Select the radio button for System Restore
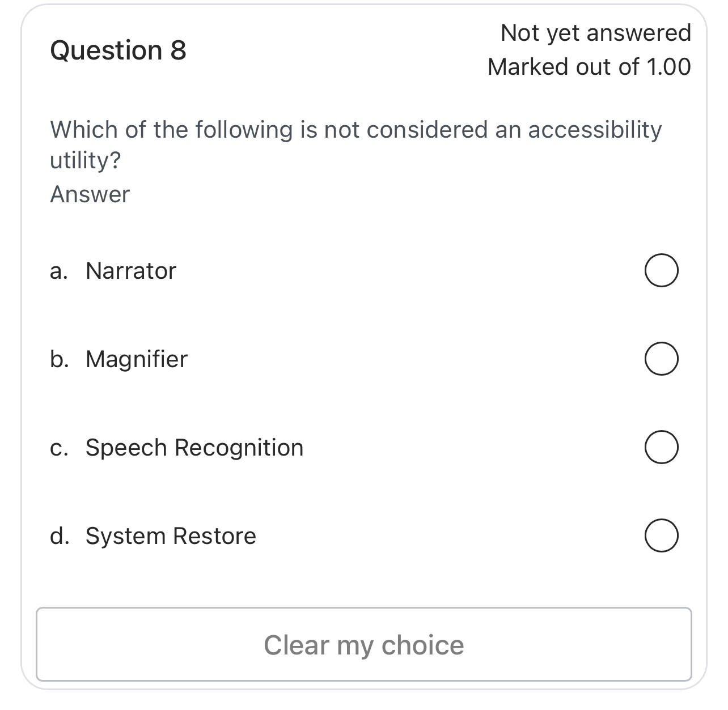This screenshot has height=710, width=728. 662,534
